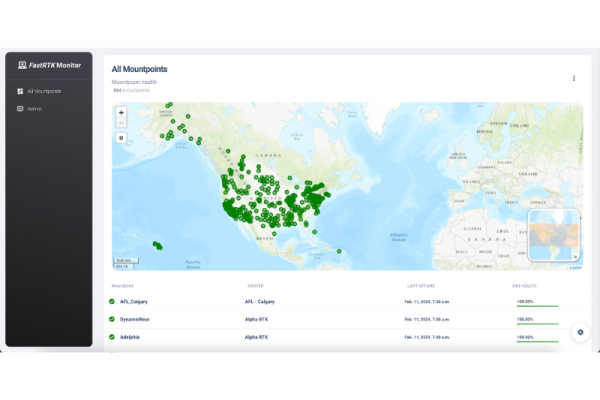The image size is (600, 400).
Task: Select the mountpoint marker in the Caribbean
Action: (339, 251)
